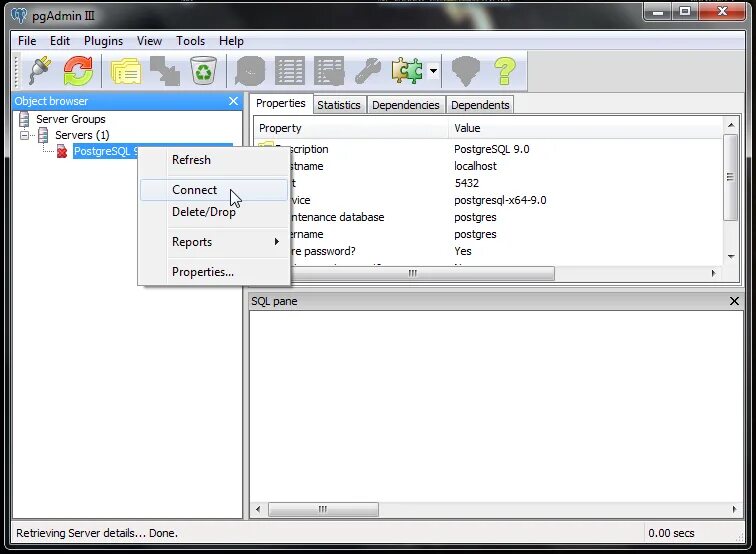Image resolution: width=756 pixels, height=554 pixels.
Task: Open the View menu
Action: [x=149, y=41]
